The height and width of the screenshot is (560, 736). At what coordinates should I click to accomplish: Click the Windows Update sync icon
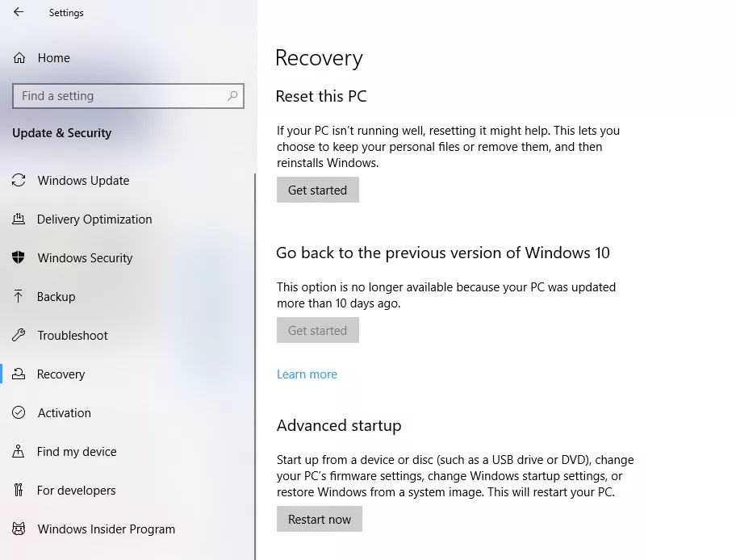point(19,181)
